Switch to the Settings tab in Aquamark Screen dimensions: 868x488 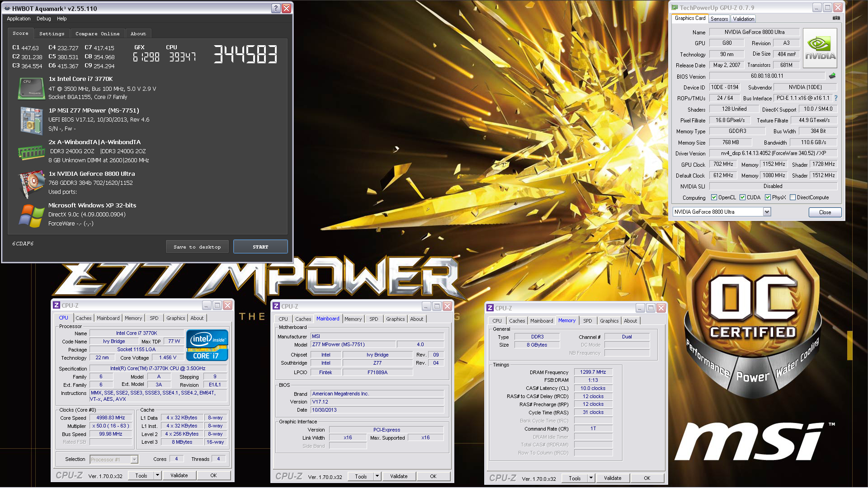(x=52, y=34)
